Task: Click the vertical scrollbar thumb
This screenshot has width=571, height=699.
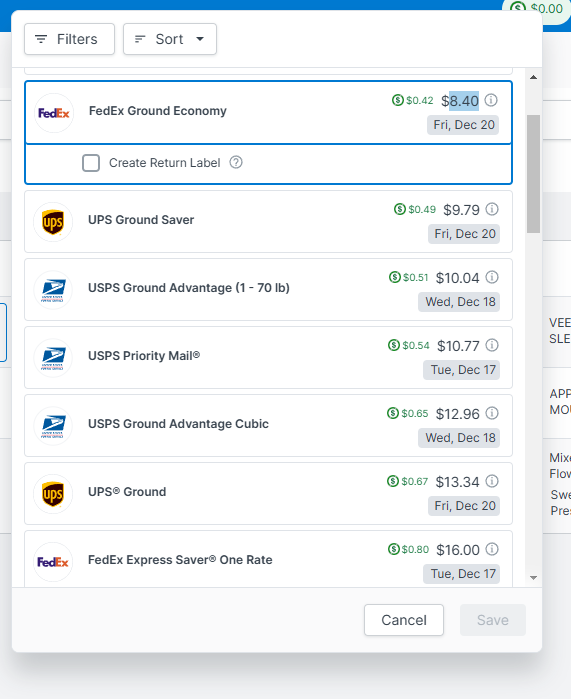Action: [x=533, y=174]
